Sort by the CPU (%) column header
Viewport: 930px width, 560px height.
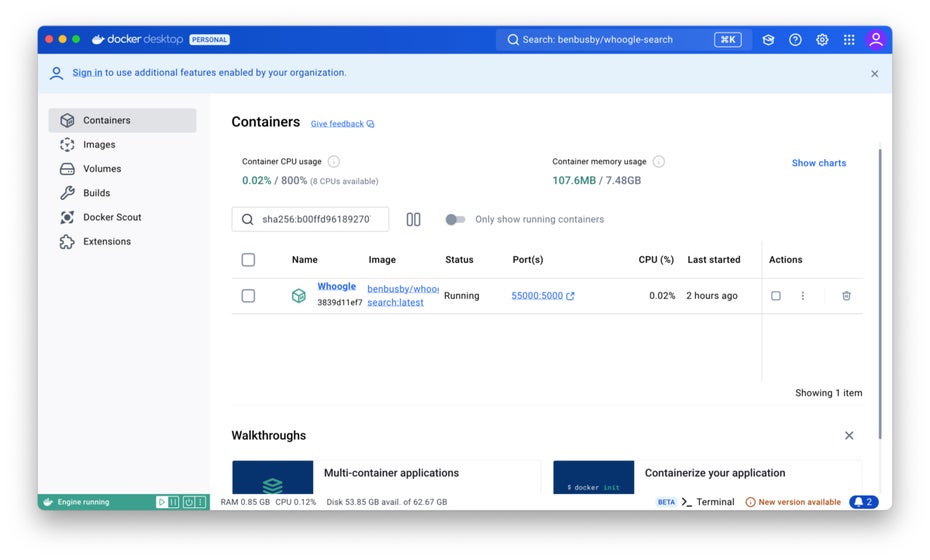656,260
